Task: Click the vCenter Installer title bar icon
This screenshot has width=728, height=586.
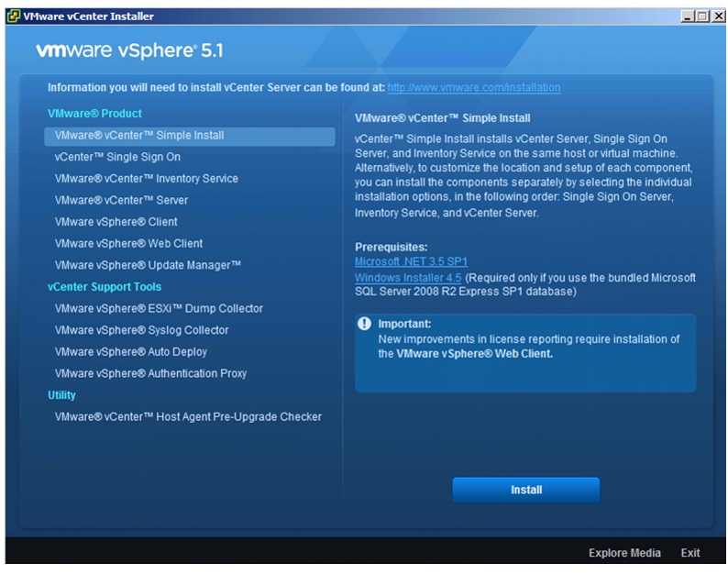Action: tap(14, 17)
